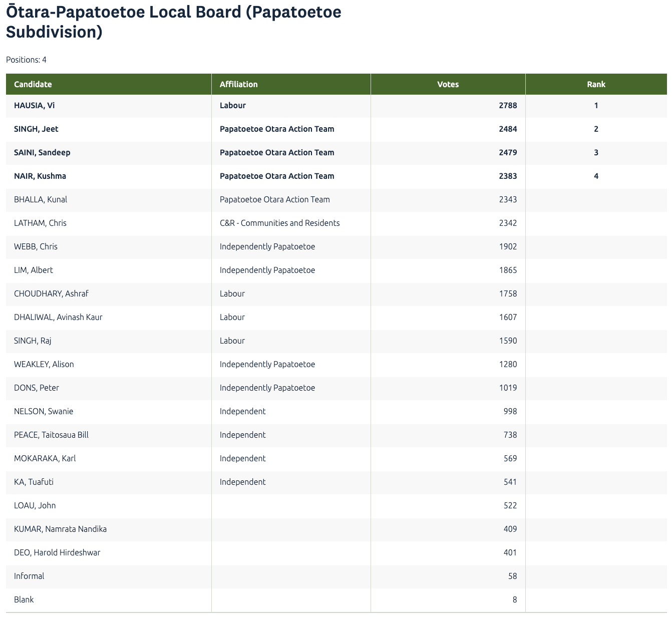Viewport: 672px width, 619px height.
Task: Click candidate SINGH, Jeet
Action: coord(36,129)
